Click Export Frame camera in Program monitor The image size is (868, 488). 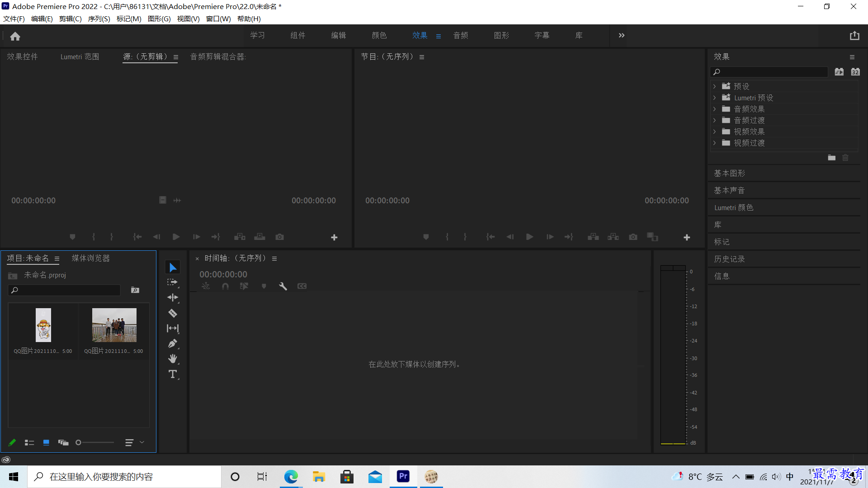(633, 237)
